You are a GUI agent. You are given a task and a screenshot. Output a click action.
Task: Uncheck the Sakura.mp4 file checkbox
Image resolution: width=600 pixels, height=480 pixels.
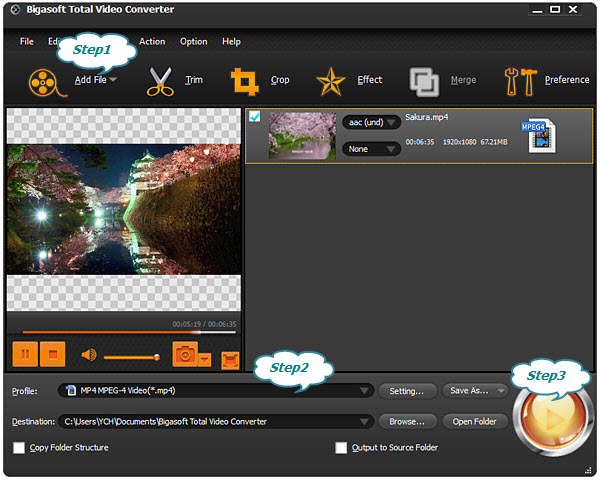tap(254, 116)
